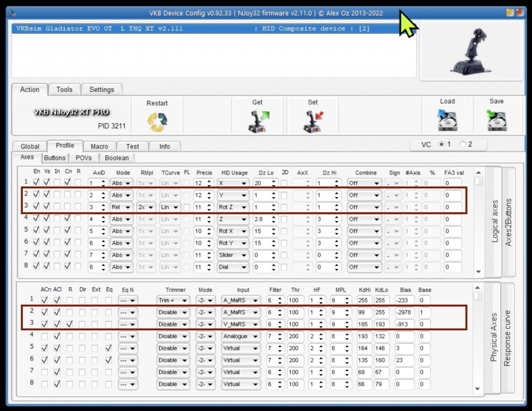Switch to the Boolean sub-tab
532x411 pixels.
(x=117, y=158)
